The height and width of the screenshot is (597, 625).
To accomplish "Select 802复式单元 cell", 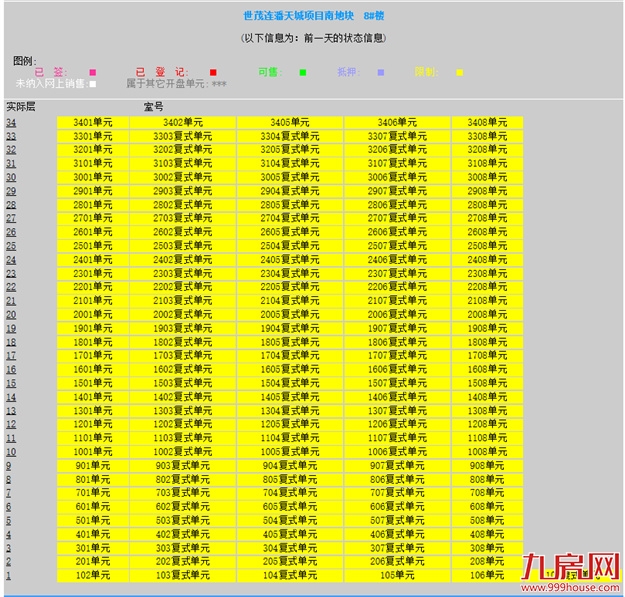I will click(183, 479).
